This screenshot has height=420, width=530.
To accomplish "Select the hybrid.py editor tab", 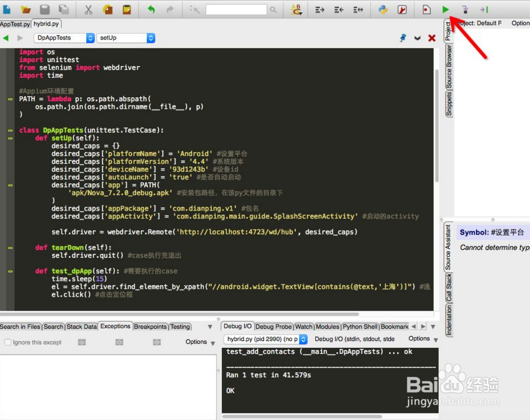I will coord(46,24).
